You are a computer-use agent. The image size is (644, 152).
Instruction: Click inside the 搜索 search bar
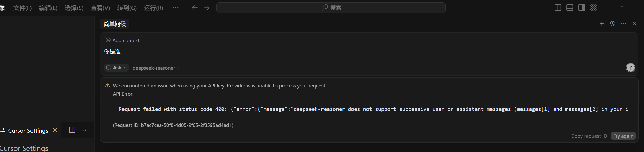[330, 7]
